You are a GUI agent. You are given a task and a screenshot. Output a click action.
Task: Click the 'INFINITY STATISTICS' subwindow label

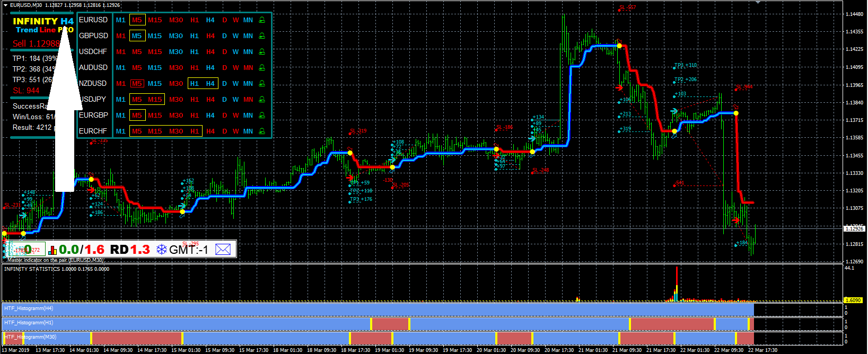(x=32, y=269)
